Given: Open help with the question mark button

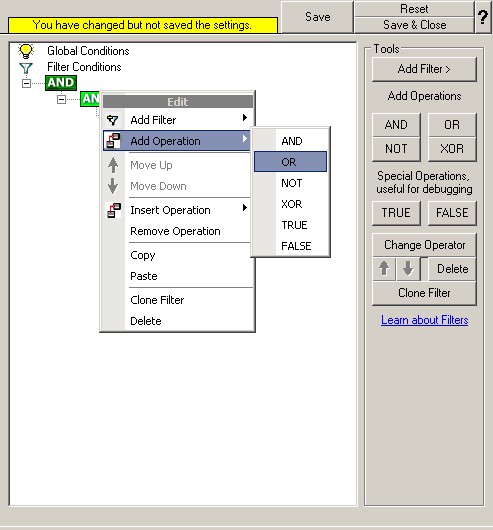Looking at the screenshot, I should coord(483,17).
